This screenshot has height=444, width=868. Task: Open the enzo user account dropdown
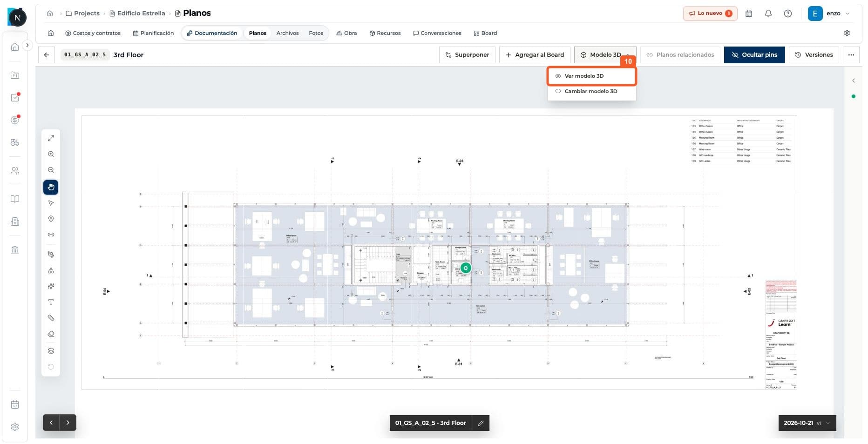(830, 13)
